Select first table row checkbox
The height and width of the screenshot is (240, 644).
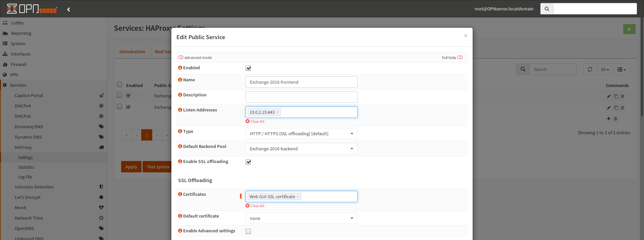point(119,95)
